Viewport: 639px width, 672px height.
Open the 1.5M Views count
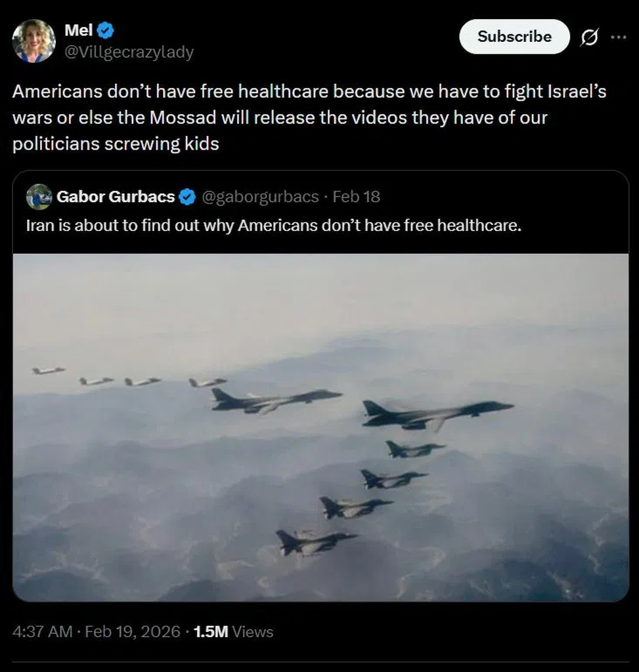234,632
